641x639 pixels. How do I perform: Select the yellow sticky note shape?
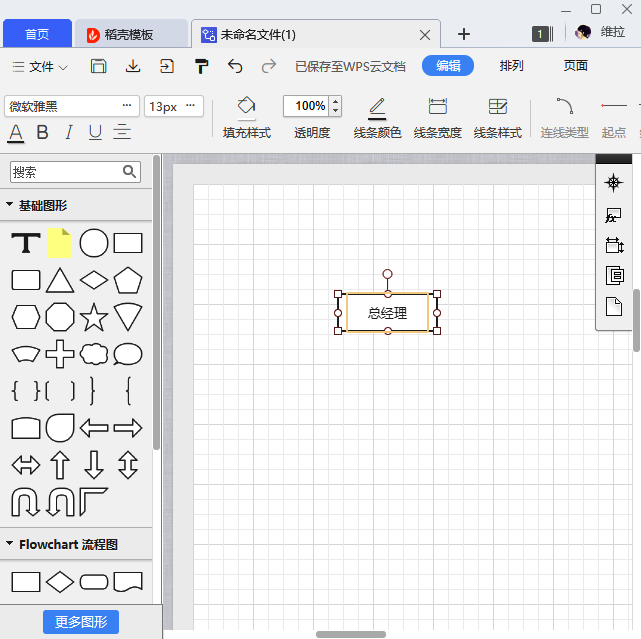pyautogui.click(x=60, y=243)
